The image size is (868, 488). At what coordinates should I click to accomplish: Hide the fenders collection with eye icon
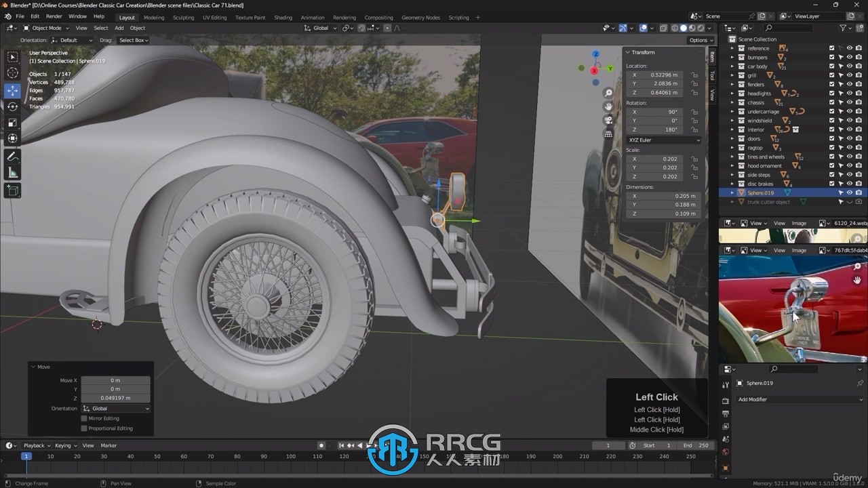[x=850, y=85]
